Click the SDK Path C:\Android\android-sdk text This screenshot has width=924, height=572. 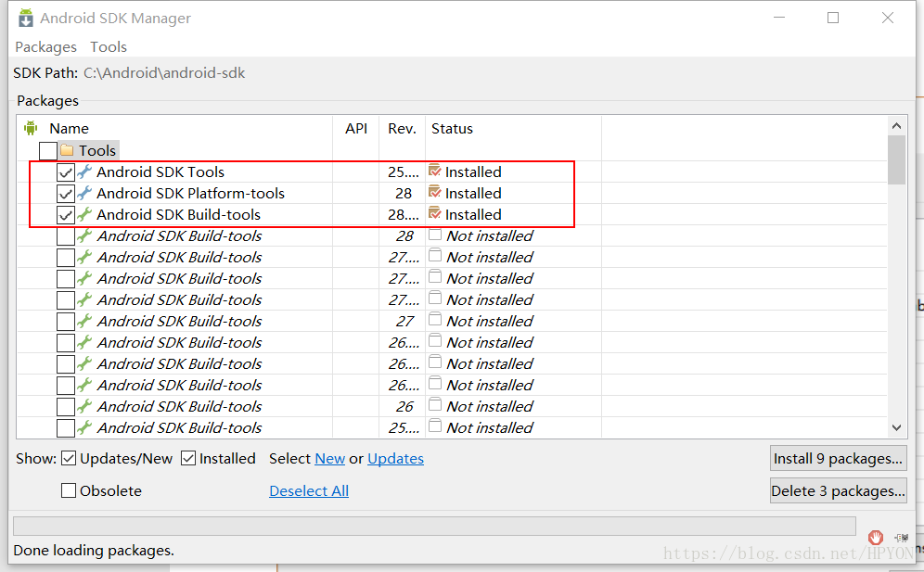point(164,73)
